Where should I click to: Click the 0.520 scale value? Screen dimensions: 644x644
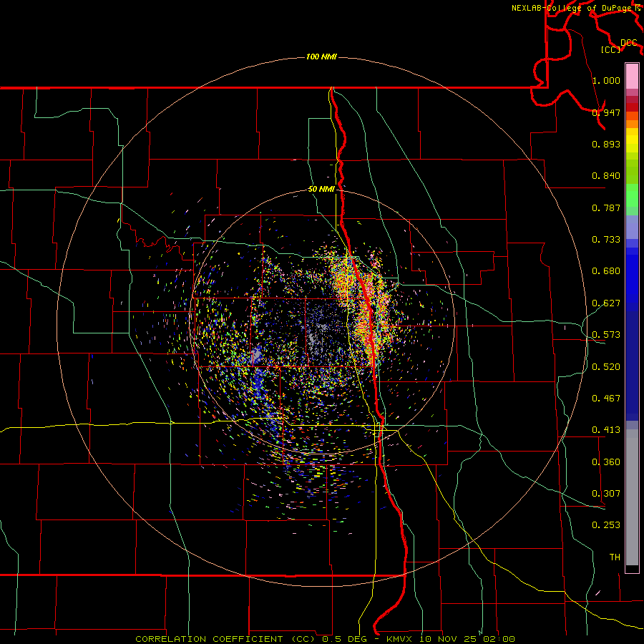[x=606, y=366]
